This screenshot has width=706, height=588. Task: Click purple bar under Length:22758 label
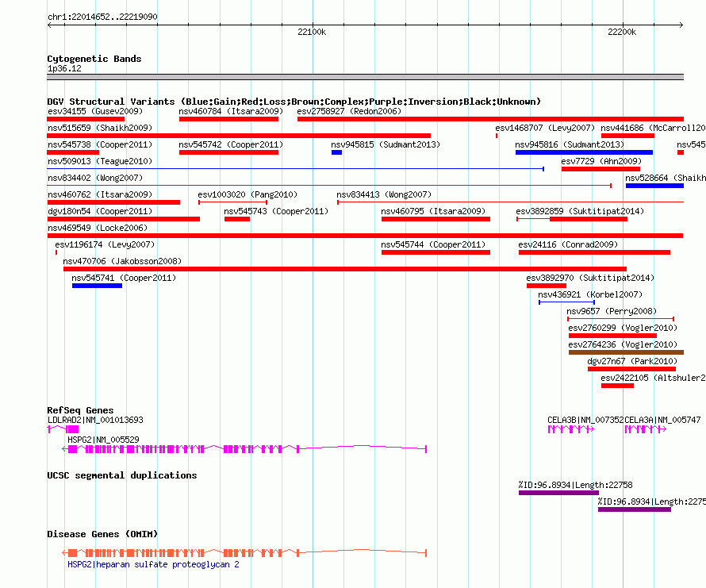tap(558, 493)
